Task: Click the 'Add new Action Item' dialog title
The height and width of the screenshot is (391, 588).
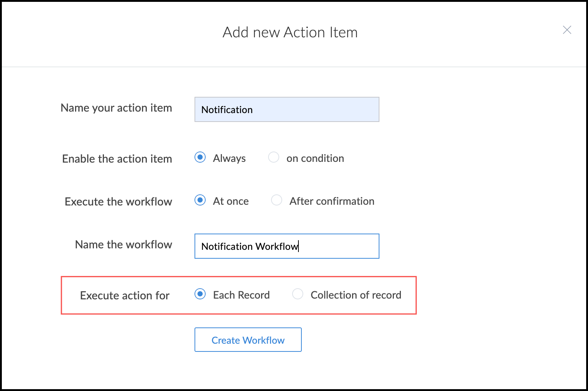Action: pyautogui.click(x=290, y=33)
